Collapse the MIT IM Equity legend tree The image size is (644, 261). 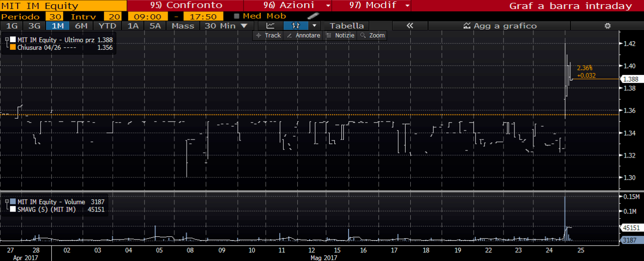point(7,40)
